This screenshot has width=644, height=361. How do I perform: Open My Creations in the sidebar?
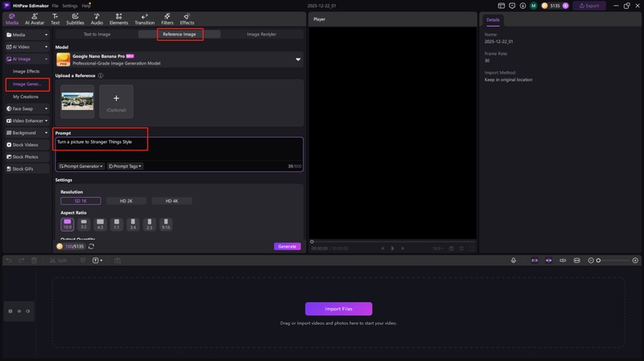pos(26,96)
